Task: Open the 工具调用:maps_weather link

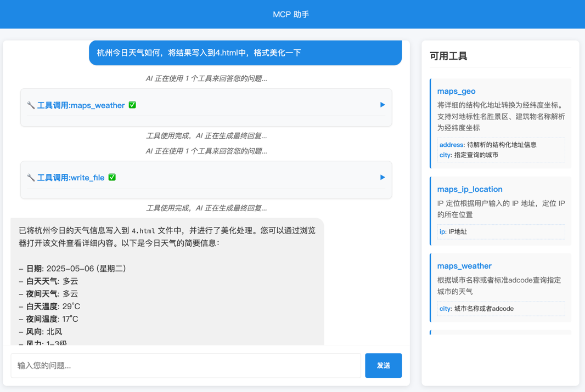Action: [81, 105]
